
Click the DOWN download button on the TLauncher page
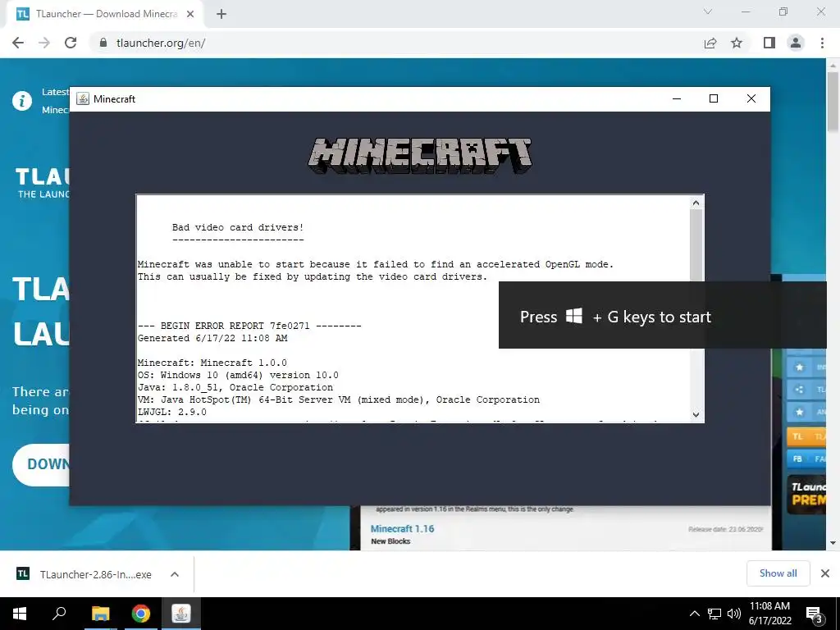pos(42,464)
